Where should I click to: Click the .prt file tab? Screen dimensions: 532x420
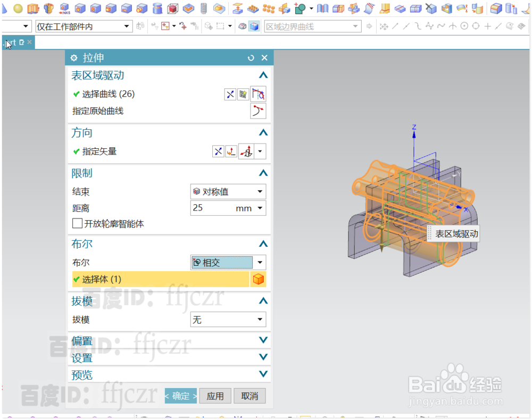coord(17,43)
